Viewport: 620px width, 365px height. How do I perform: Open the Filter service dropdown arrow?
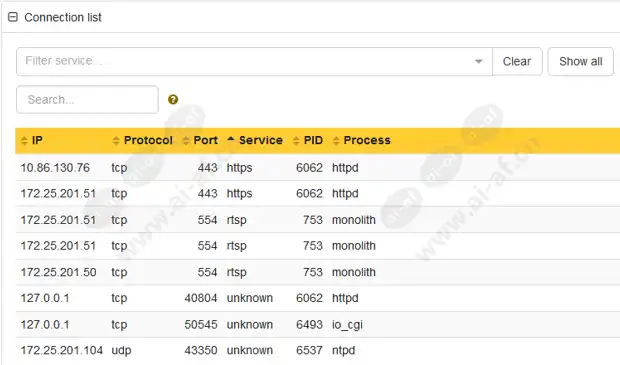click(478, 61)
